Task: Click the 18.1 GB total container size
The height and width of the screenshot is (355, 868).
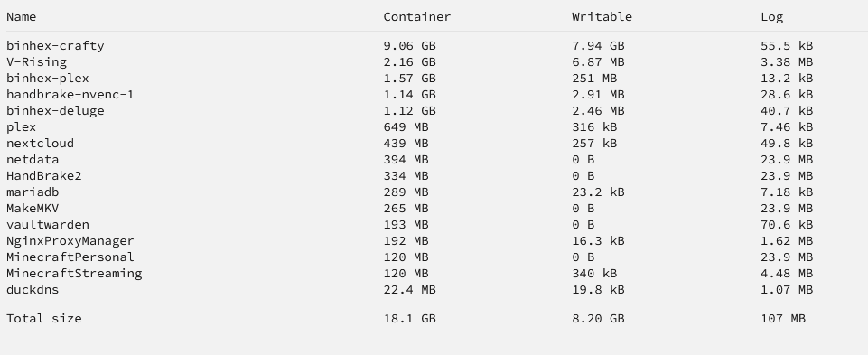Action: coord(410,319)
